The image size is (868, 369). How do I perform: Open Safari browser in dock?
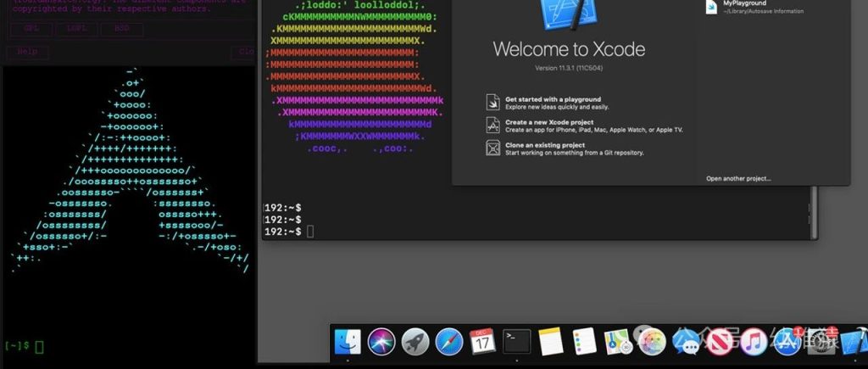[x=449, y=342]
